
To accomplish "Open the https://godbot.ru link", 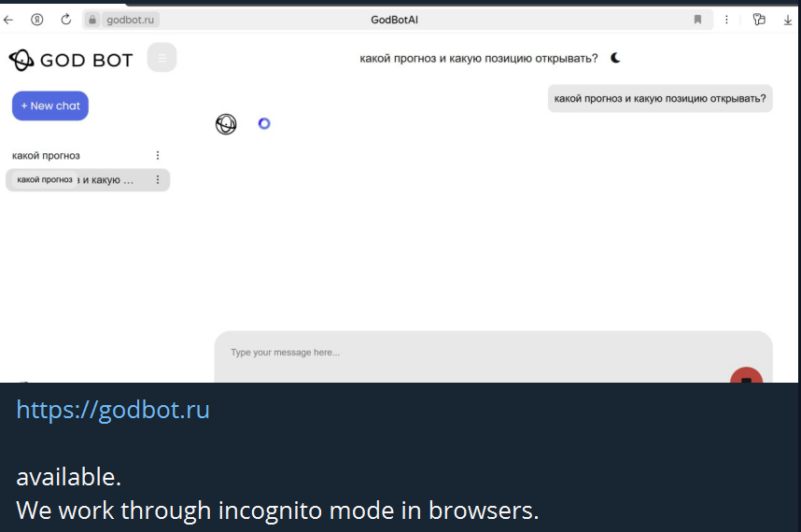I will click(x=113, y=410).
